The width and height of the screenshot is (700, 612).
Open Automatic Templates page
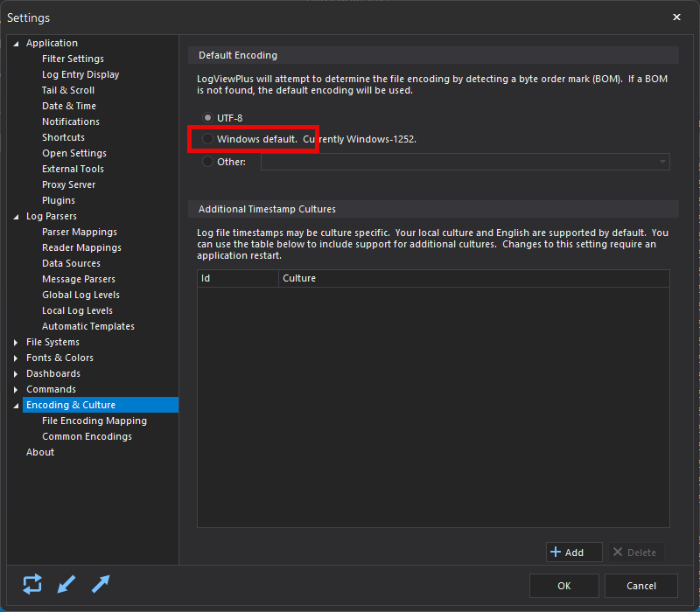coord(88,326)
